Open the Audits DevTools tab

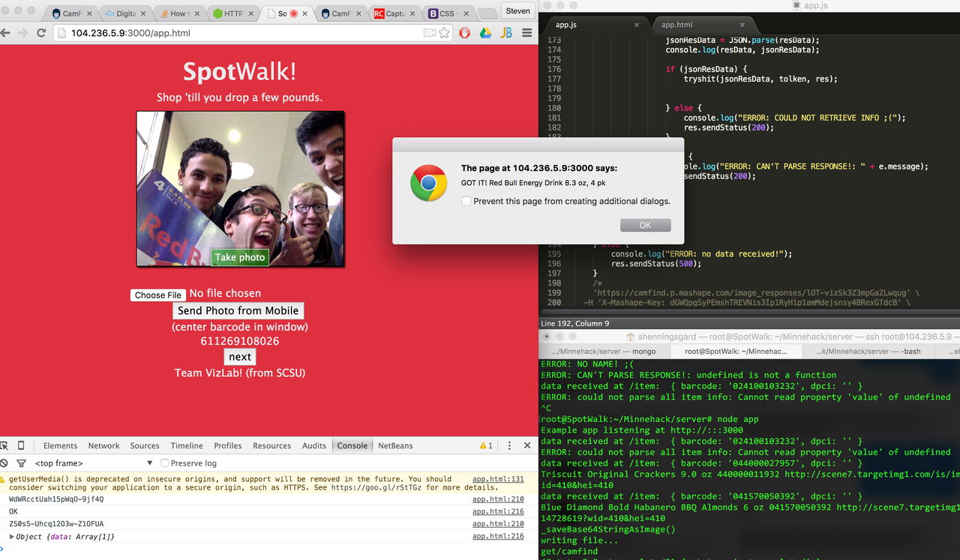click(x=314, y=445)
